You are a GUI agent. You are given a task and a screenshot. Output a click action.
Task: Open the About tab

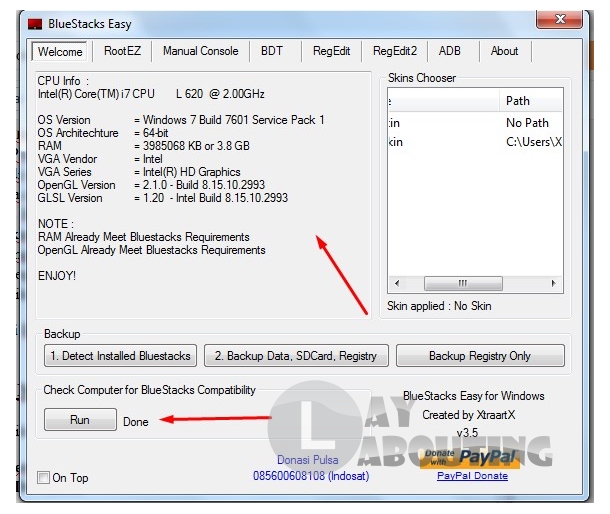504,51
